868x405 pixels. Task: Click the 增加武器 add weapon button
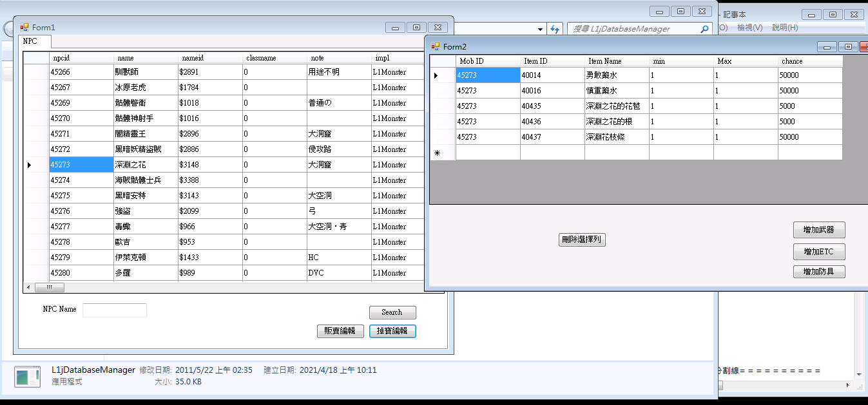(x=819, y=230)
